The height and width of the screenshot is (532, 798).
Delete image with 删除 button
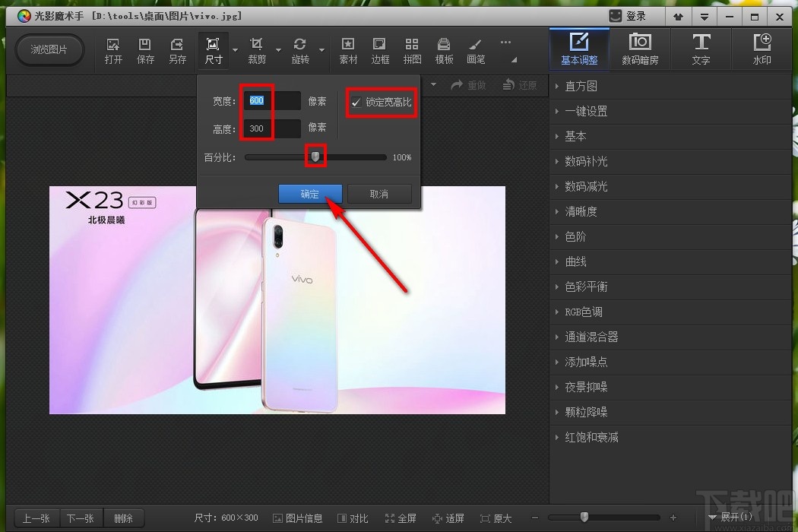124,518
